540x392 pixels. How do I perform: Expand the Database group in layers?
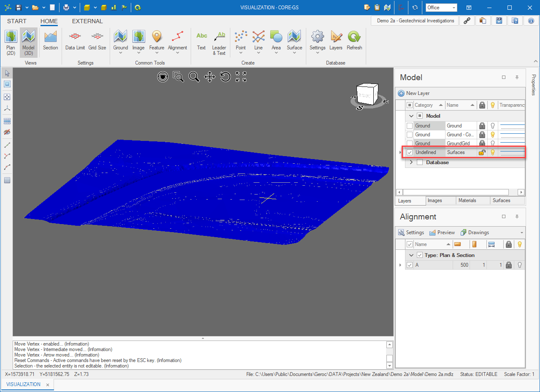click(411, 162)
